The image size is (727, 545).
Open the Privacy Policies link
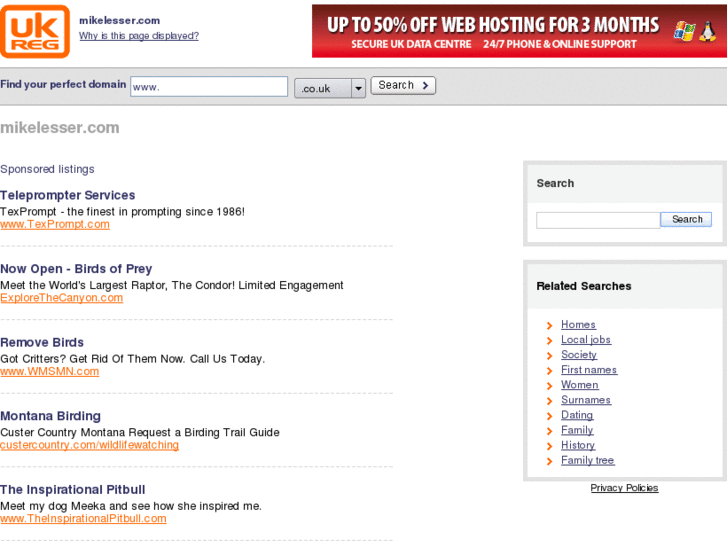pos(624,488)
